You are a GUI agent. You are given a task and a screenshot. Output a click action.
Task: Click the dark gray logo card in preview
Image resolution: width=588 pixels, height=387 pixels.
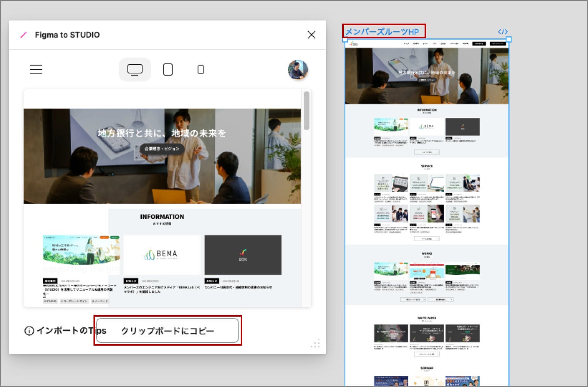pos(243,255)
